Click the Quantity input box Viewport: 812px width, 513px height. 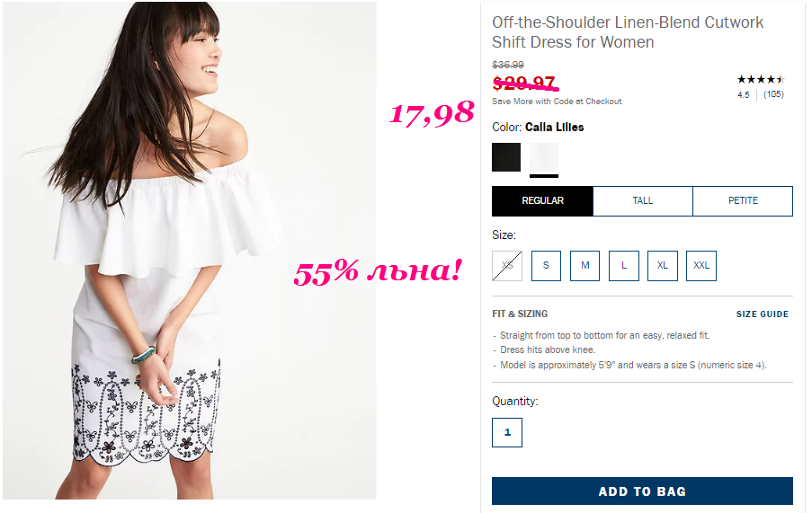point(507,432)
